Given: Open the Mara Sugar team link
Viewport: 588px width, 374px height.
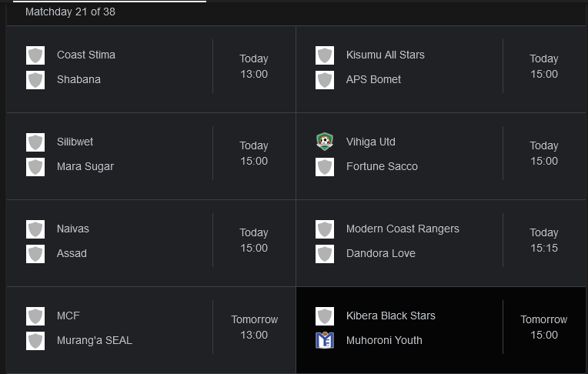Looking at the screenshot, I should coord(85,166).
